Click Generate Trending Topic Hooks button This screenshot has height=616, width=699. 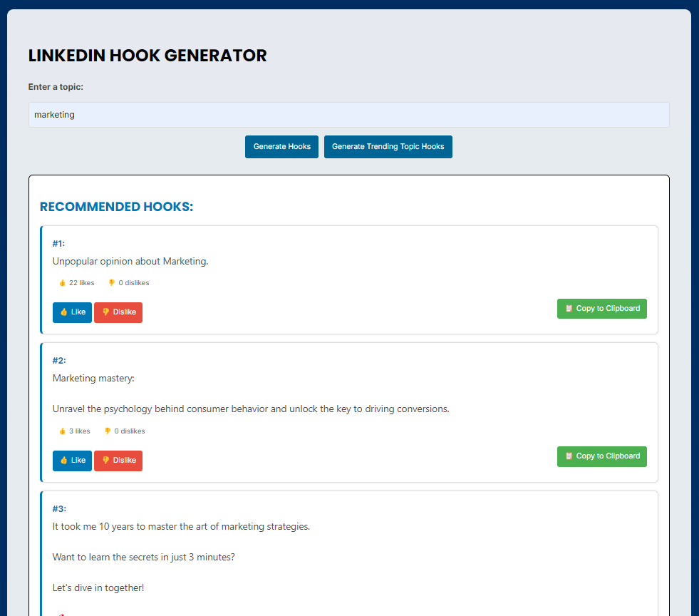click(388, 147)
